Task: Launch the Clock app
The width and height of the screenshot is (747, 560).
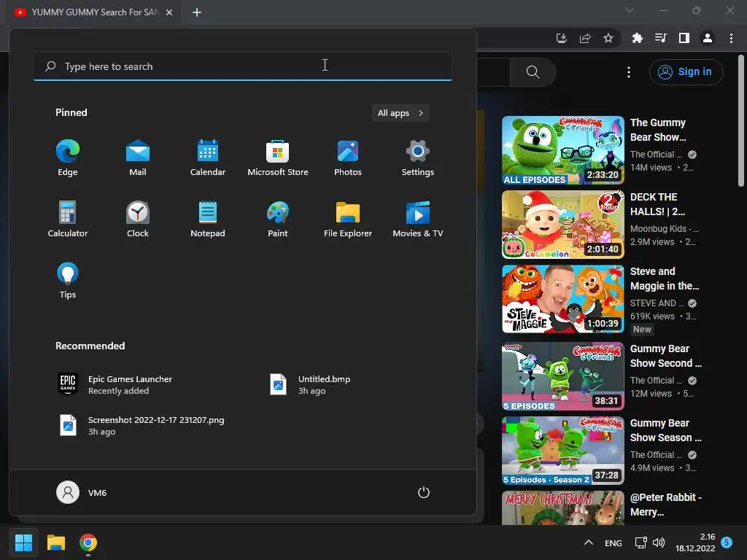Action: click(138, 219)
